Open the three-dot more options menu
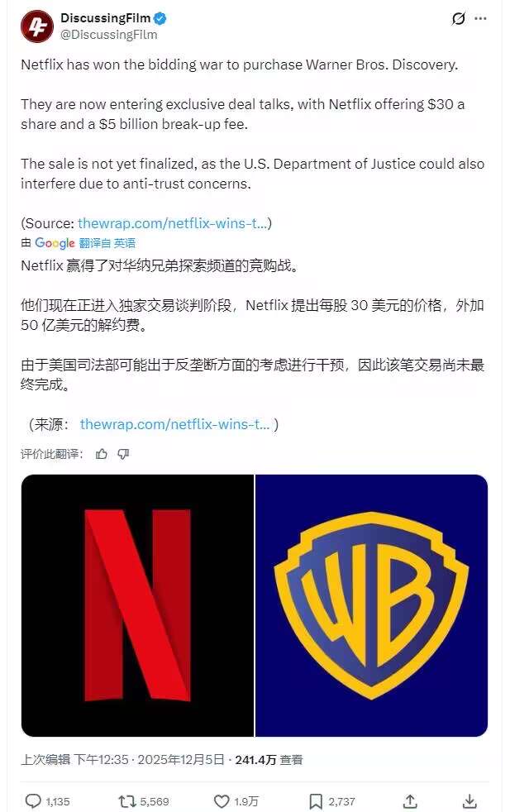 coord(480,19)
